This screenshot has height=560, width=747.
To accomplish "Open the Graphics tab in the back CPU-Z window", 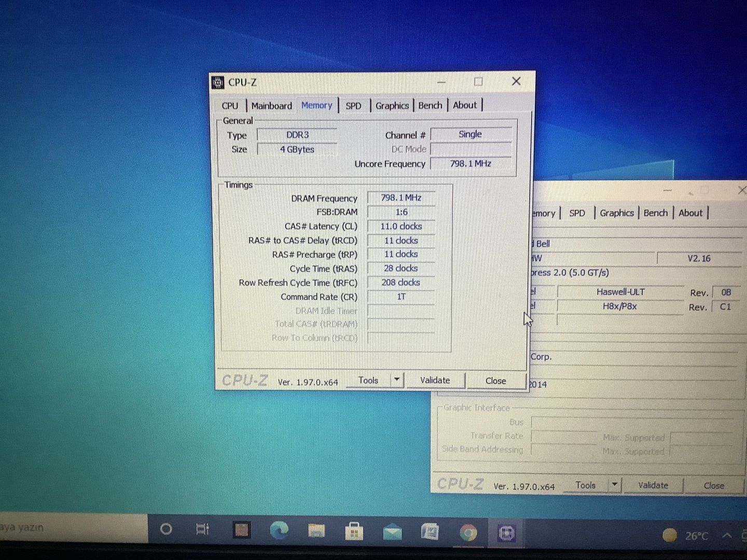I will pos(617,213).
